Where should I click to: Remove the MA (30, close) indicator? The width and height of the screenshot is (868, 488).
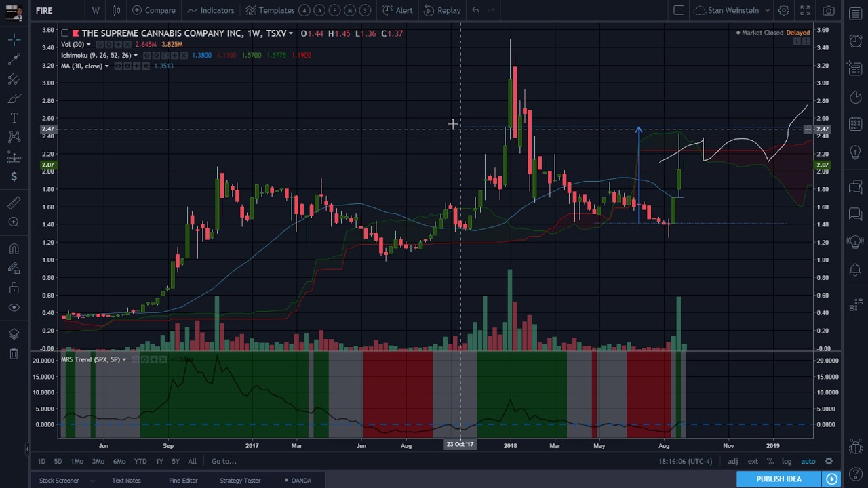tap(147, 66)
